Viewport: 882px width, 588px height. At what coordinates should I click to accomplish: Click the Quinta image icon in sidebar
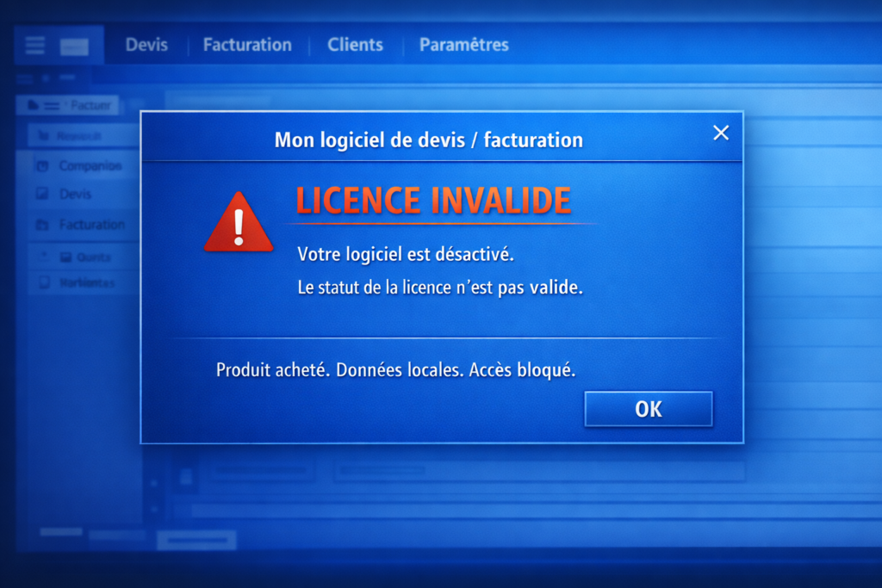(x=67, y=256)
